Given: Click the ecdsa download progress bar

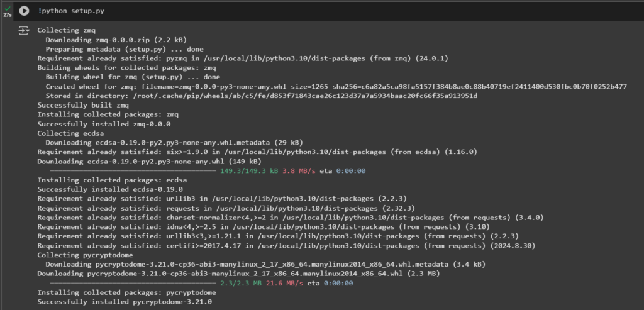Looking at the screenshot, I should (x=133, y=171).
